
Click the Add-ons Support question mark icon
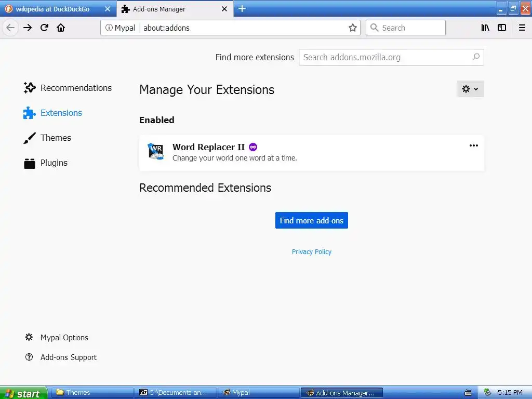pyautogui.click(x=29, y=357)
